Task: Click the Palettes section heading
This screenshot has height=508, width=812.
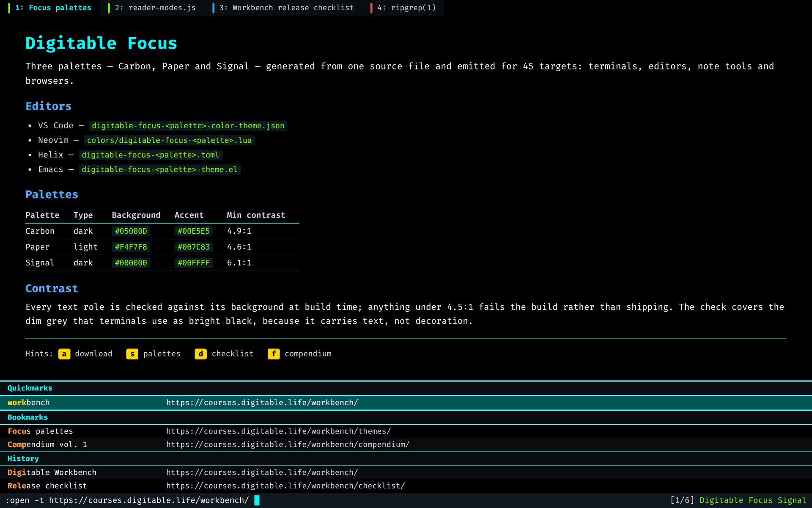Action: click(52, 195)
